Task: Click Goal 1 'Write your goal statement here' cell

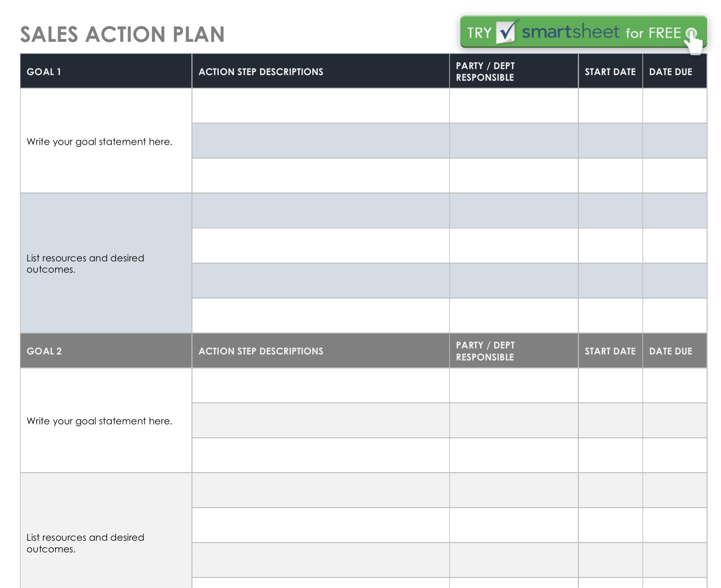Action: [106, 141]
